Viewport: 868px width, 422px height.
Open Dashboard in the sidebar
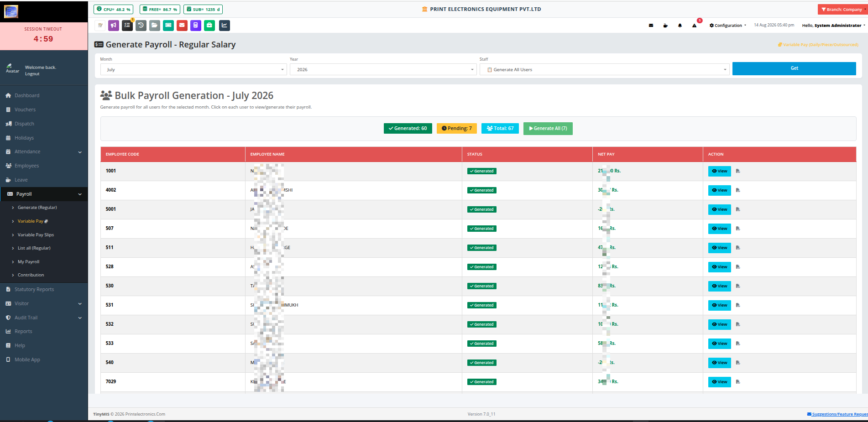27,95
